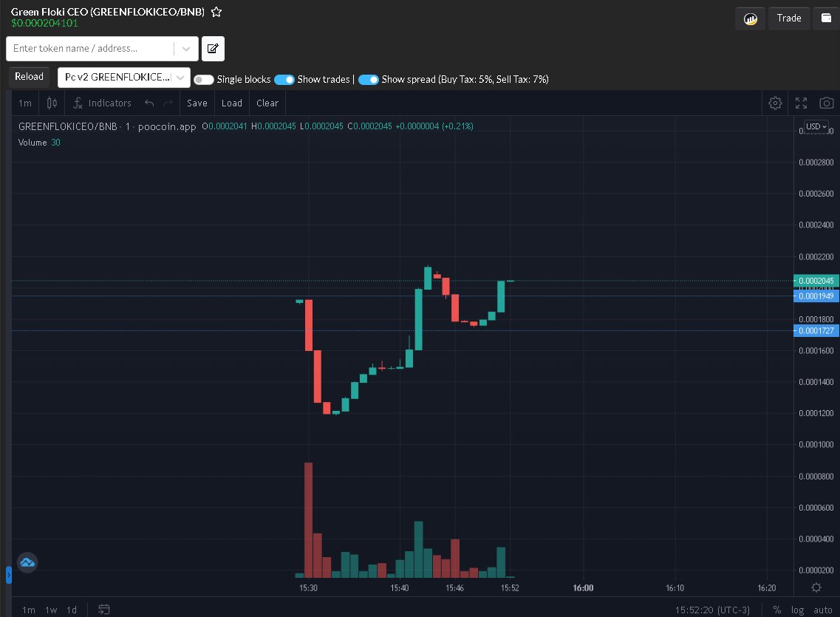Click the 0.0001727 price line label

[816, 330]
